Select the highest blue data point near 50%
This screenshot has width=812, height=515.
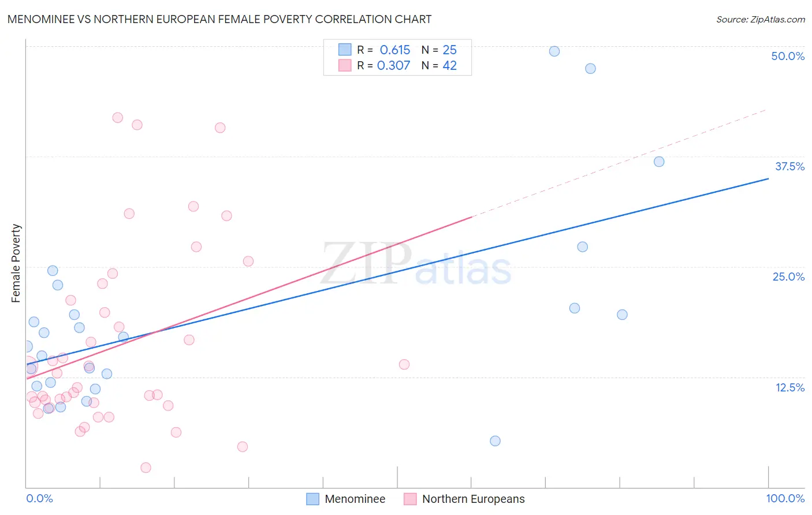[554, 51]
